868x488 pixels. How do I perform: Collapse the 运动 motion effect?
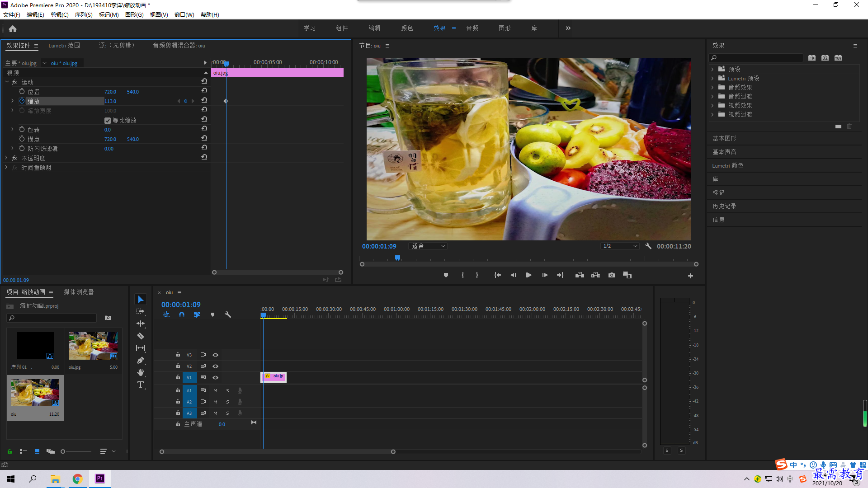[7, 82]
